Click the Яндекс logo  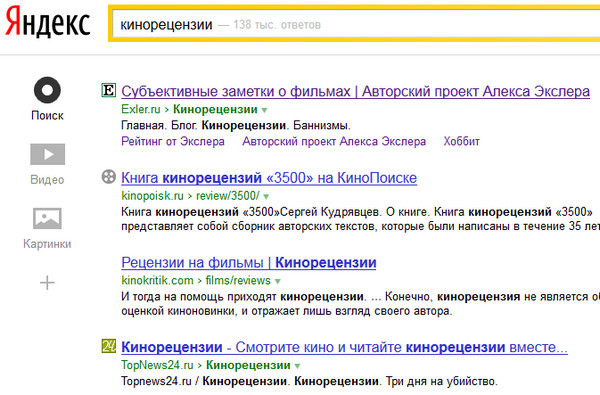click(x=48, y=22)
